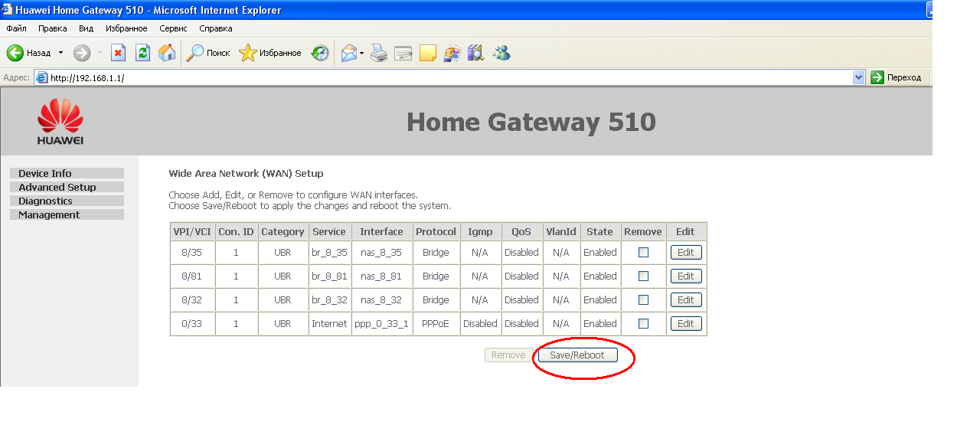Click the greyed Remove button
Screen dimensions: 980x422
tap(509, 355)
